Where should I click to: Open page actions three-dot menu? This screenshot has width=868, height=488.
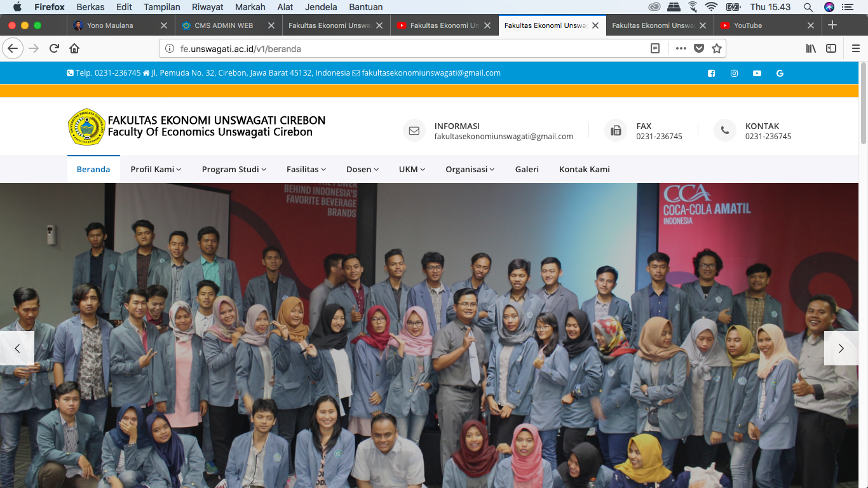tap(681, 48)
